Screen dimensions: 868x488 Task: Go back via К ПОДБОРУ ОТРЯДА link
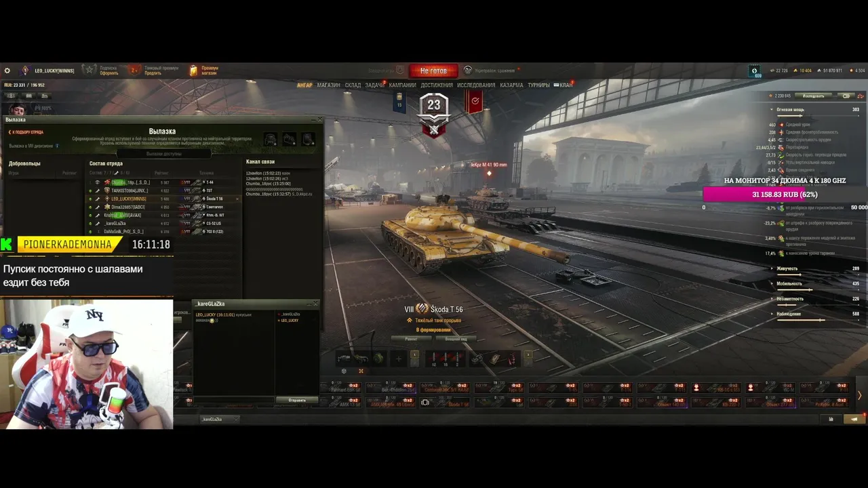tap(26, 132)
